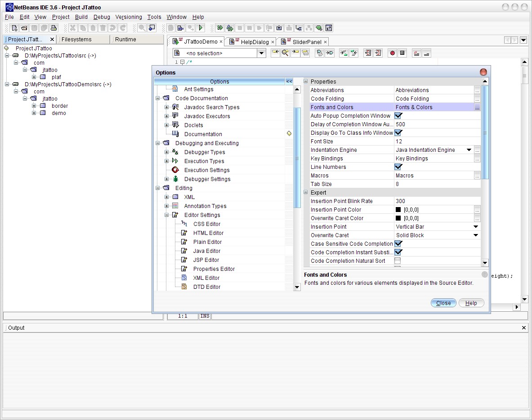The width and height of the screenshot is (532, 420).
Task: Collapse the Editor Settings tree node
Action: point(166,215)
